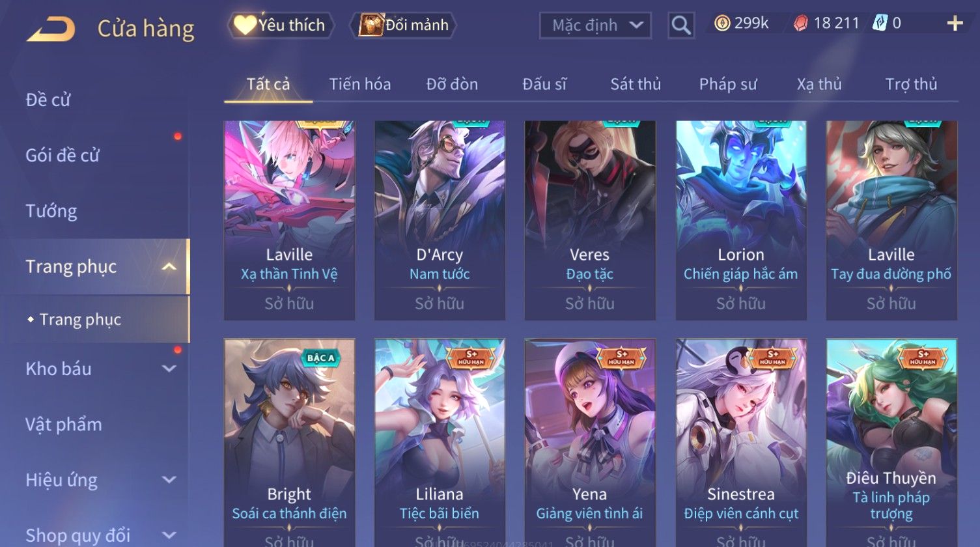Open Gói đề cử in the sidebar

pyautogui.click(x=63, y=155)
